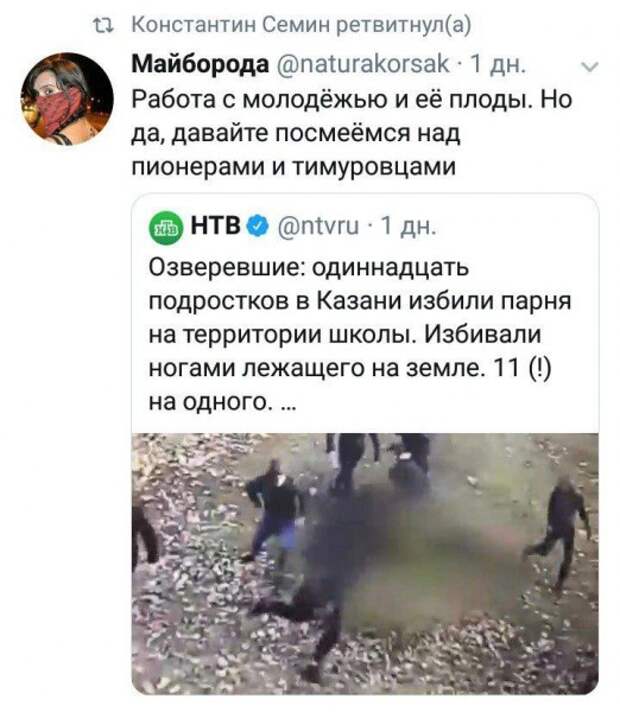Visit the @naturakorsak handle
This screenshot has height=712, width=620.
[x=363, y=64]
